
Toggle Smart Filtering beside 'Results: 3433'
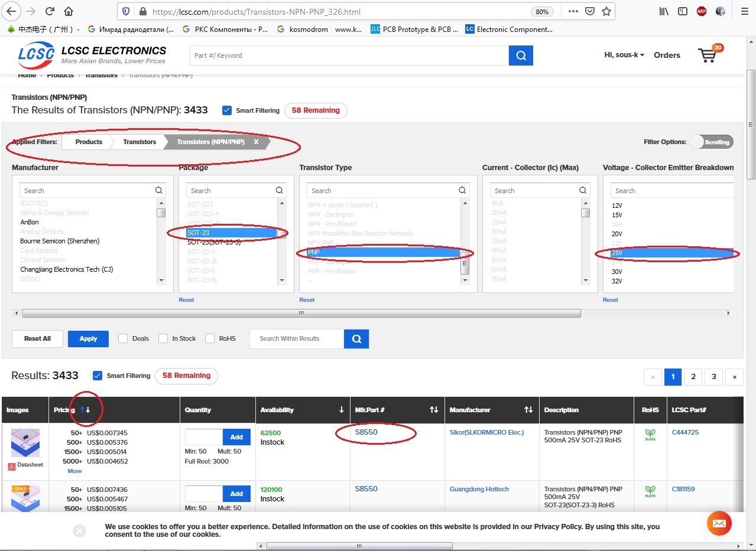coord(98,376)
